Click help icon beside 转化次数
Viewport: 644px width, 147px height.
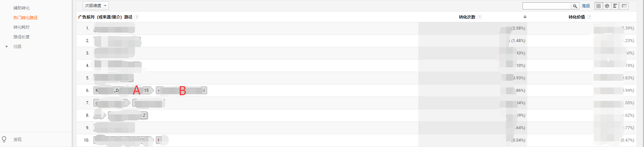tap(480, 17)
